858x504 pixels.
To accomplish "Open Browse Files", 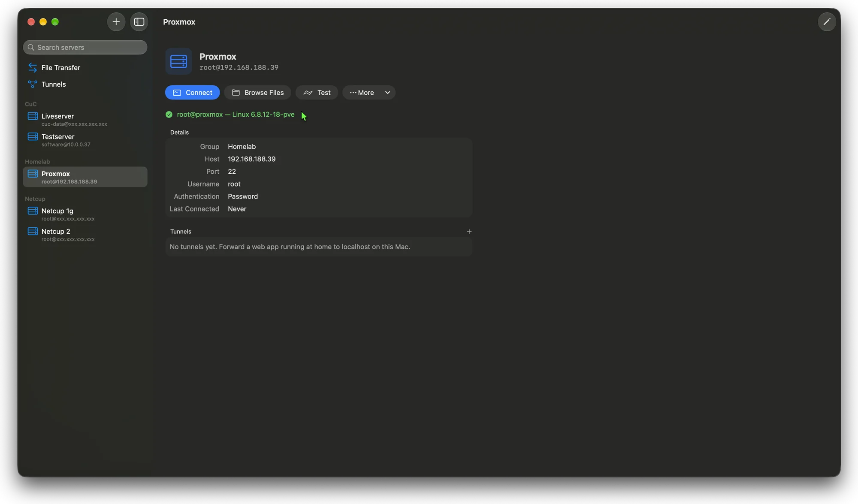I will pyautogui.click(x=257, y=93).
